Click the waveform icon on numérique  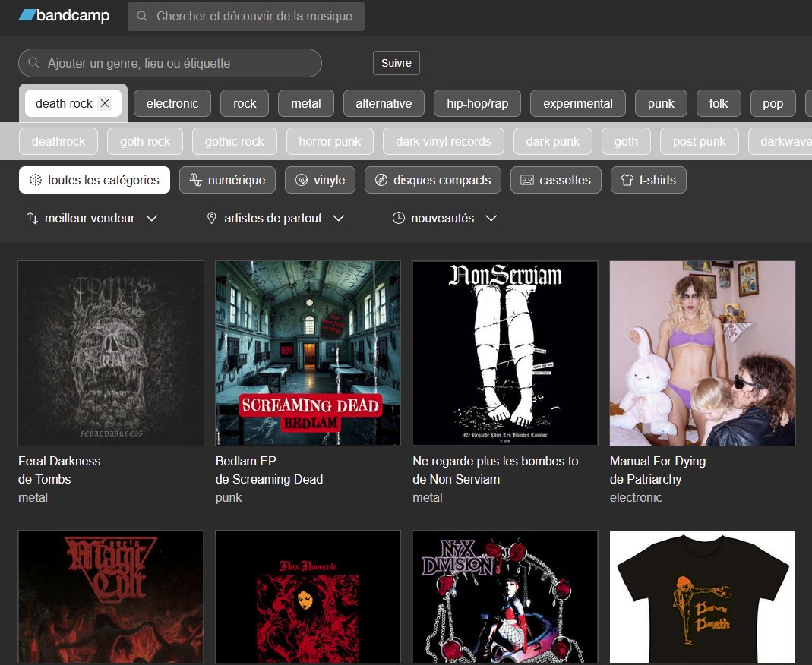pos(196,180)
